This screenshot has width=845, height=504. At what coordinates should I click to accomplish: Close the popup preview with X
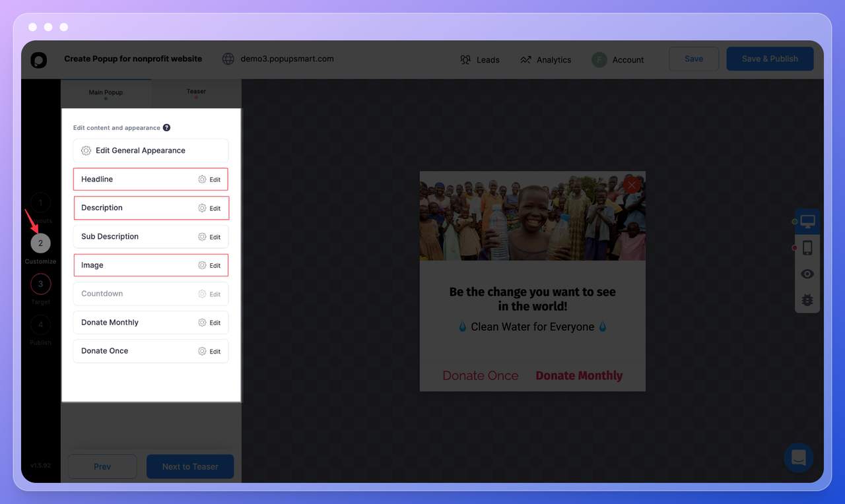(x=632, y=185)
